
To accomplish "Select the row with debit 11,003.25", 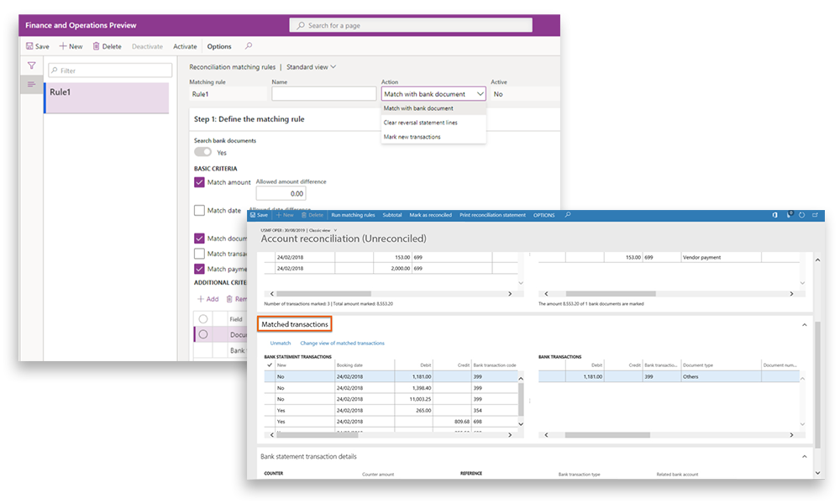I will 391,399.
